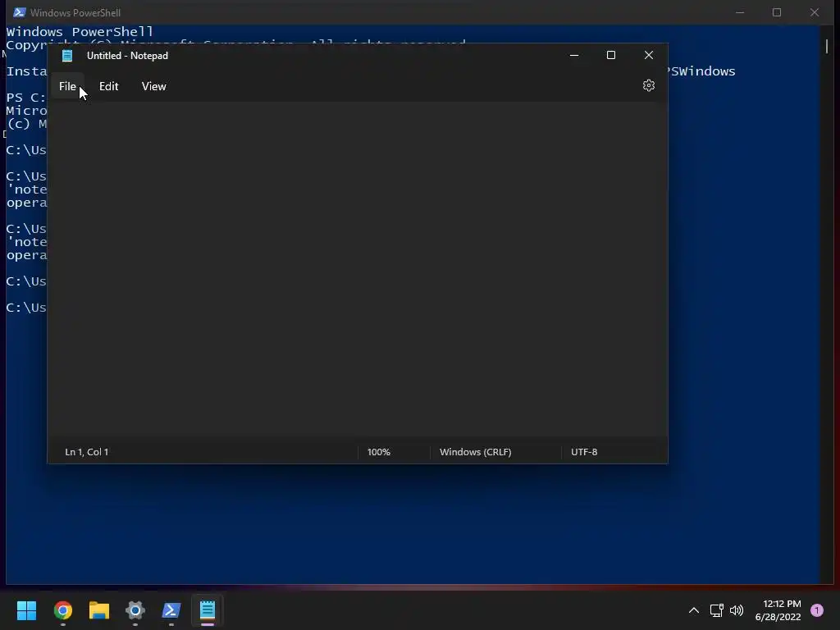
Task: Maximize the Notepad window
Action: tap(610, 55)
